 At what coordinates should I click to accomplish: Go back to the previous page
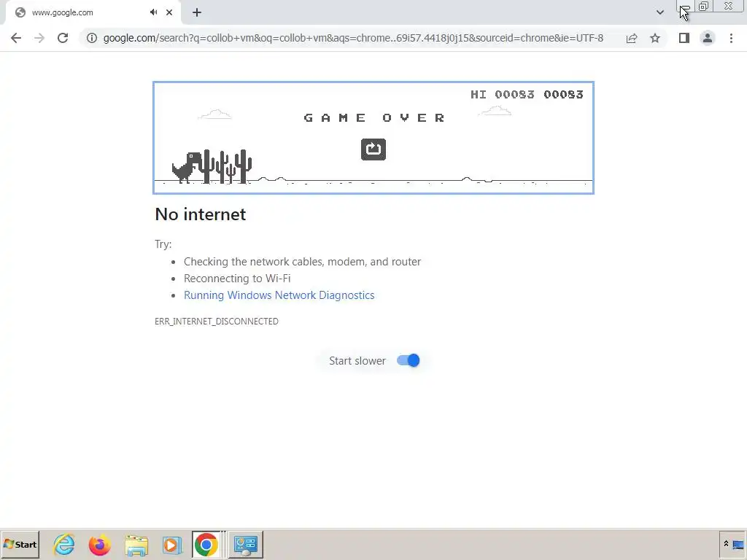(x=16, y=38)
